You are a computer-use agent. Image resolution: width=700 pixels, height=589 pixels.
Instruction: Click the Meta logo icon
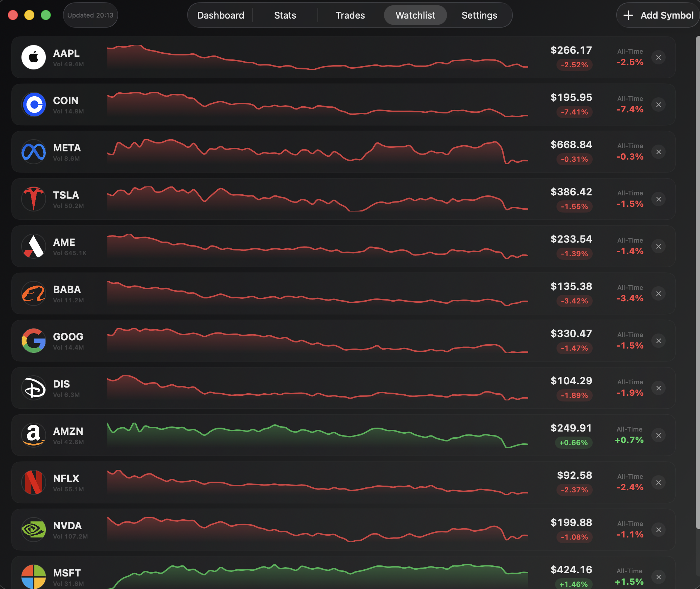pyautogui.click(x=34, y=152)
